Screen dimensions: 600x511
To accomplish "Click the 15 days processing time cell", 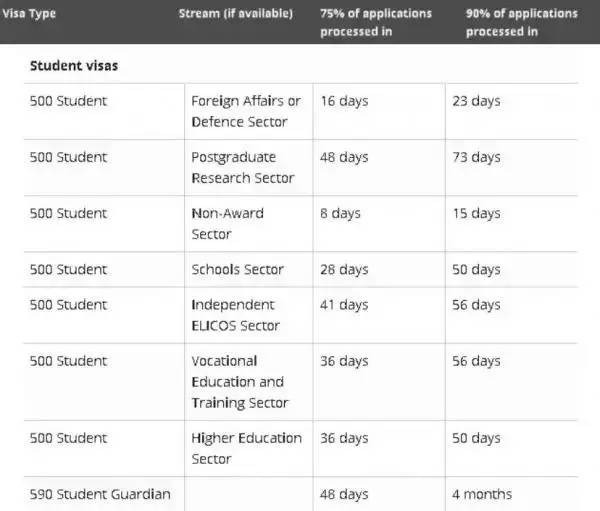I will pyautogui.click(x=476, y=213).
